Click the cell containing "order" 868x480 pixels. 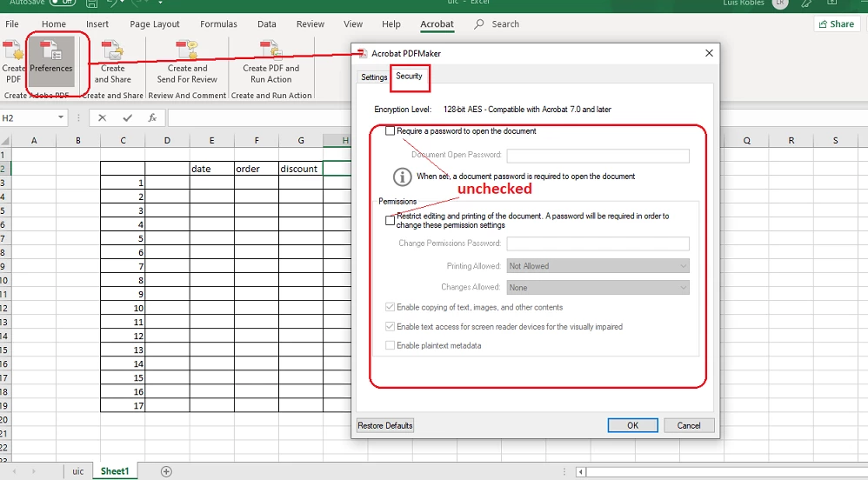pos(257,169)
